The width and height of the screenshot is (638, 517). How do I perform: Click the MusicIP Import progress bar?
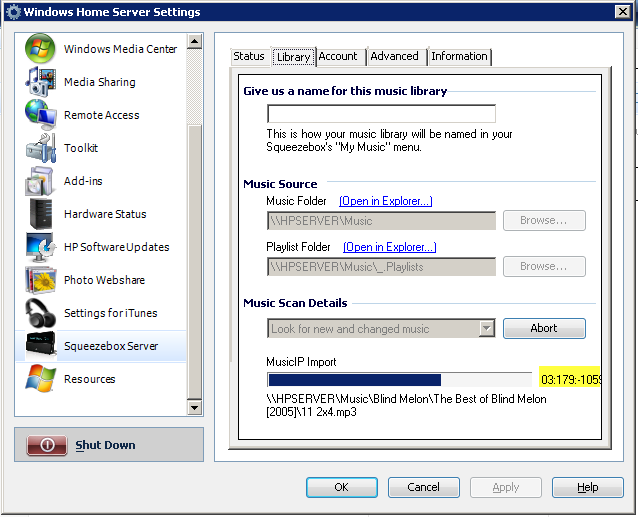pos(399,380)
